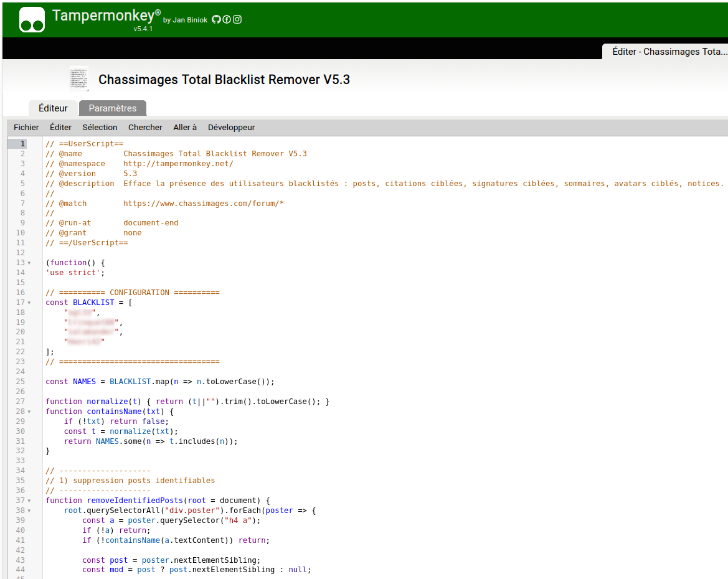Click 'normalize' in the line 27 function definition

tap(107, 402)
